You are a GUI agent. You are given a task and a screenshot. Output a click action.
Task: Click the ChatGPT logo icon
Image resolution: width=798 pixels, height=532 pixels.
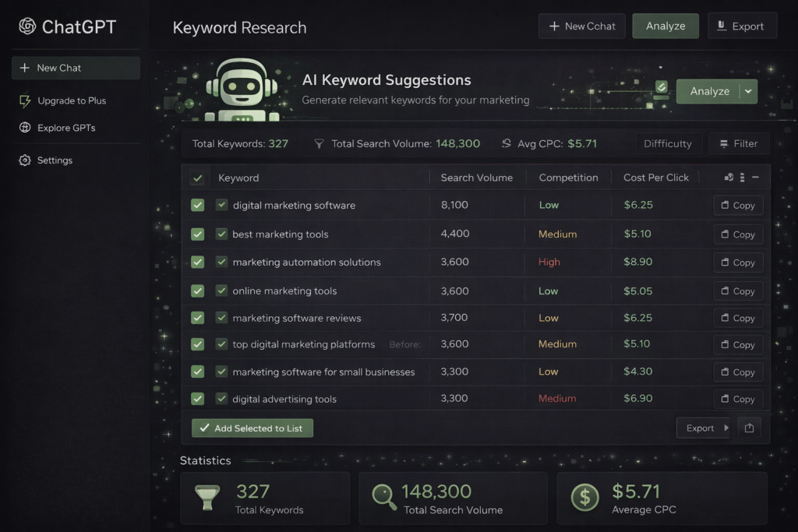27,26
